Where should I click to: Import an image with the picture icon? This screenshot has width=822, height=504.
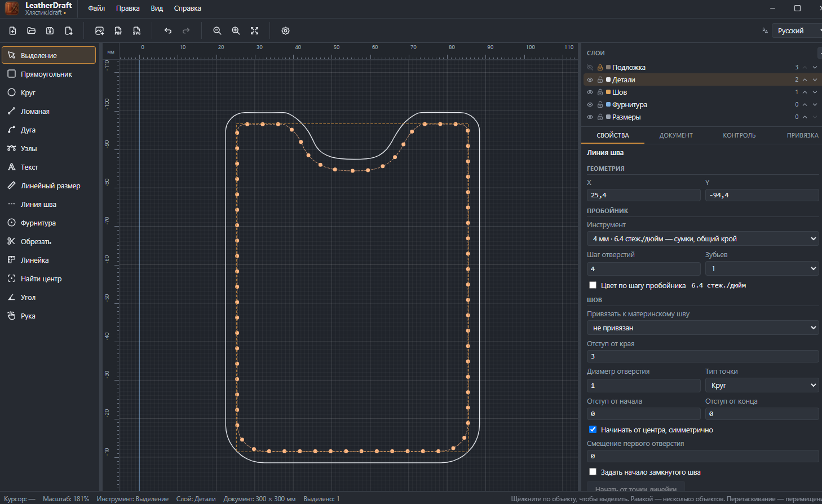tap(100, 31)
